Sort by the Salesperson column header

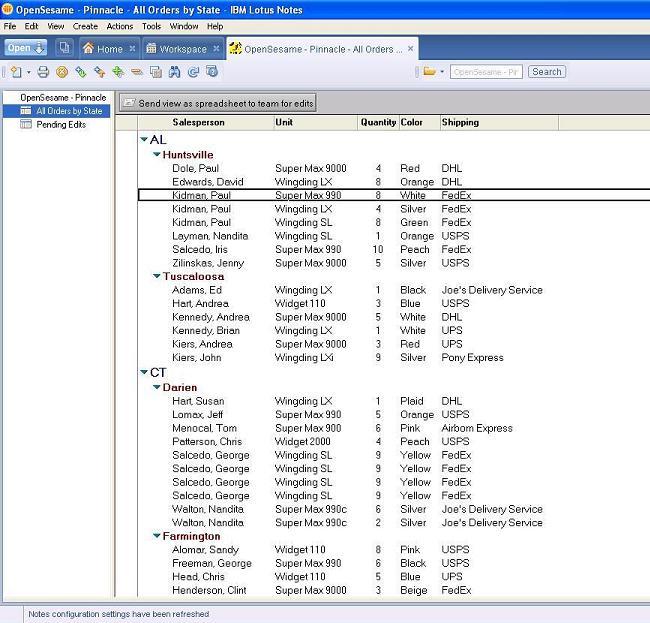click(198, 122)
